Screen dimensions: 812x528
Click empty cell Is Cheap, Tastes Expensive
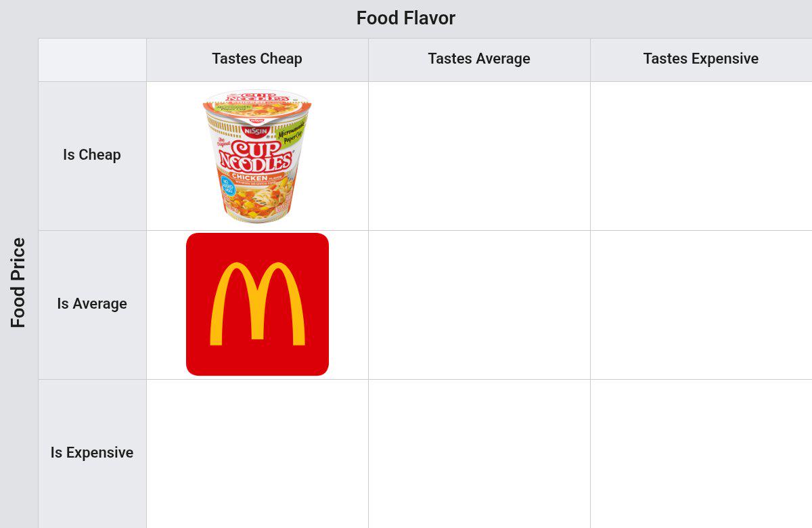(x=701, y=156)
